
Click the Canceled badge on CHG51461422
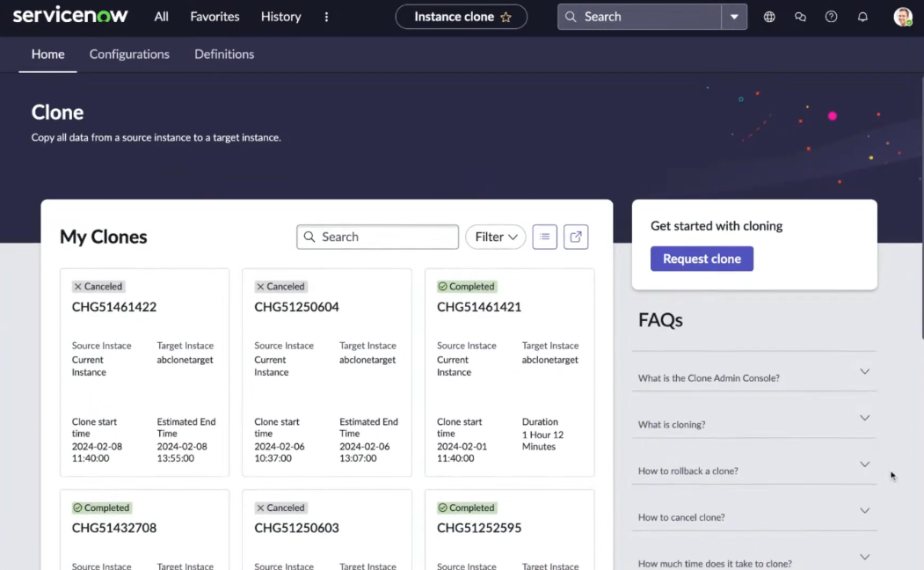(x=98, y=286)
